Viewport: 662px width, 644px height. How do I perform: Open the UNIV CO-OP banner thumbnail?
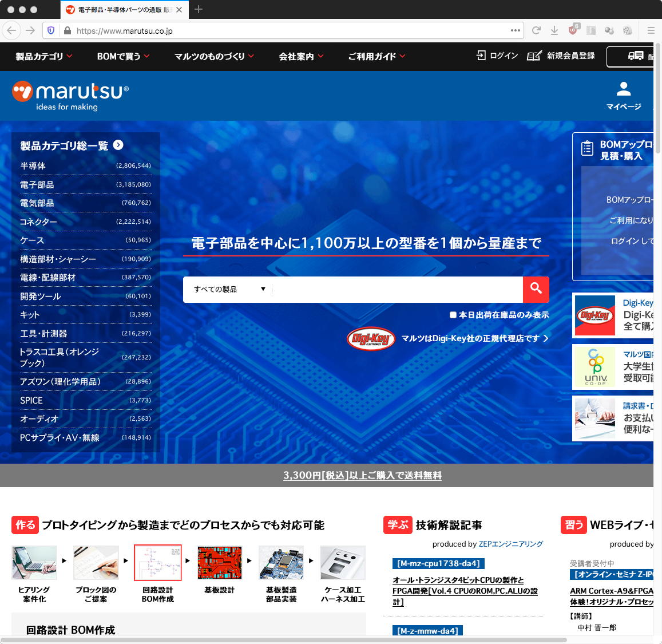click(595, 366)
